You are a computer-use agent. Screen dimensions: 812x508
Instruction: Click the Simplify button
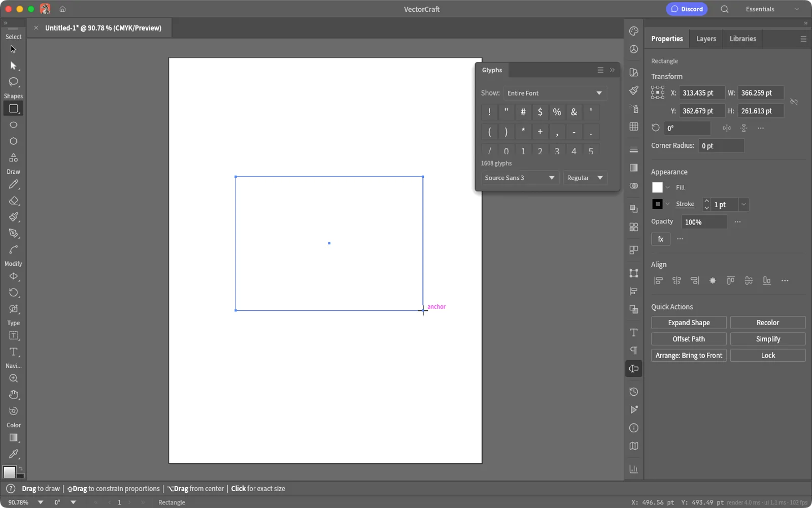coord(767,339)
